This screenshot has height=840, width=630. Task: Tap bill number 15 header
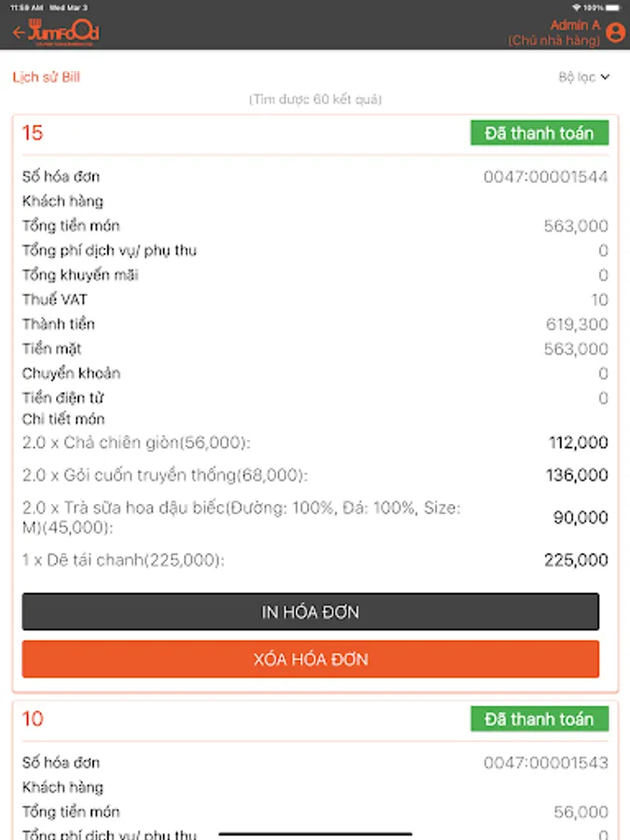pos(33,133)
